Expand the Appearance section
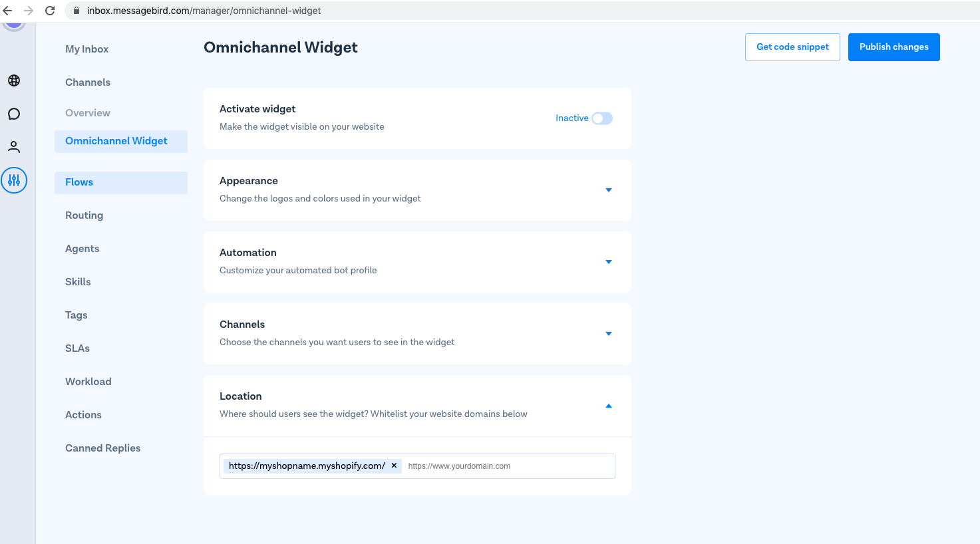This screenshot has height=544, width=980. tap(608, 190)
